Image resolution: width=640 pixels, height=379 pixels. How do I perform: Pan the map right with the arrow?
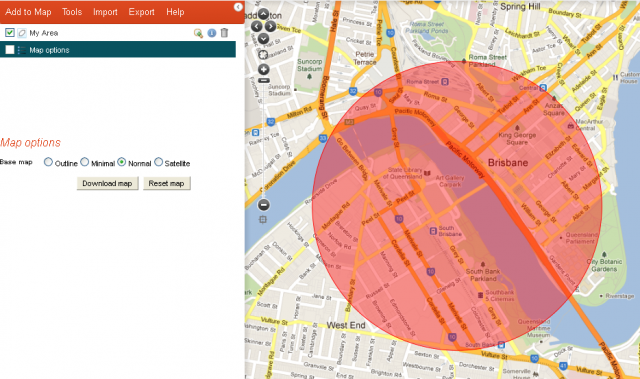coord(270,27)
